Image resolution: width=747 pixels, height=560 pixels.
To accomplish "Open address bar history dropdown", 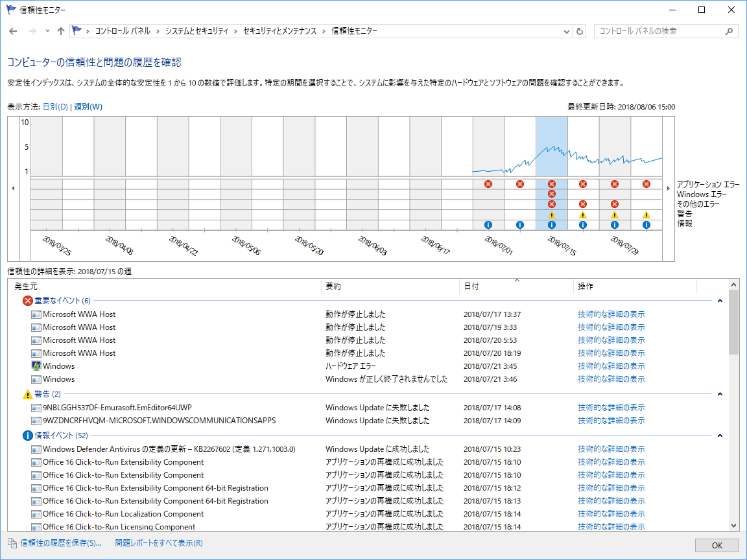I will 567,31.
